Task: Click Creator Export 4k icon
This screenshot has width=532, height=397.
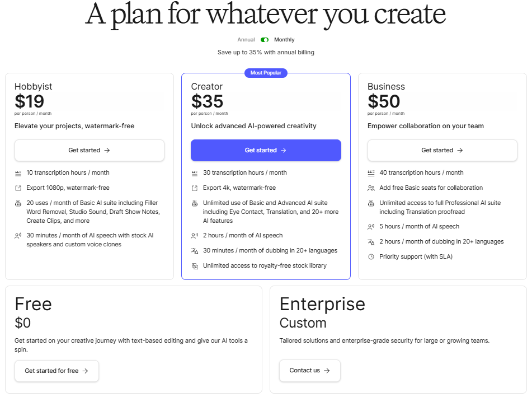Action: [195, 188]
